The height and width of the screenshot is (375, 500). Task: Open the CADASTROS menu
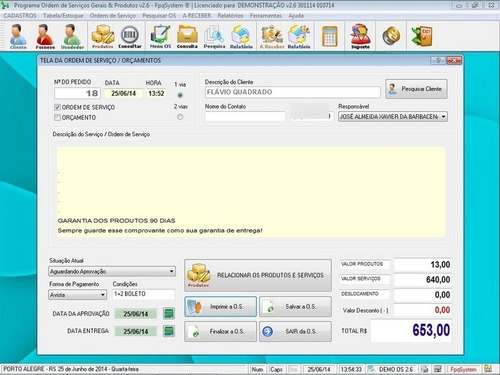click(x=20, y=16)
